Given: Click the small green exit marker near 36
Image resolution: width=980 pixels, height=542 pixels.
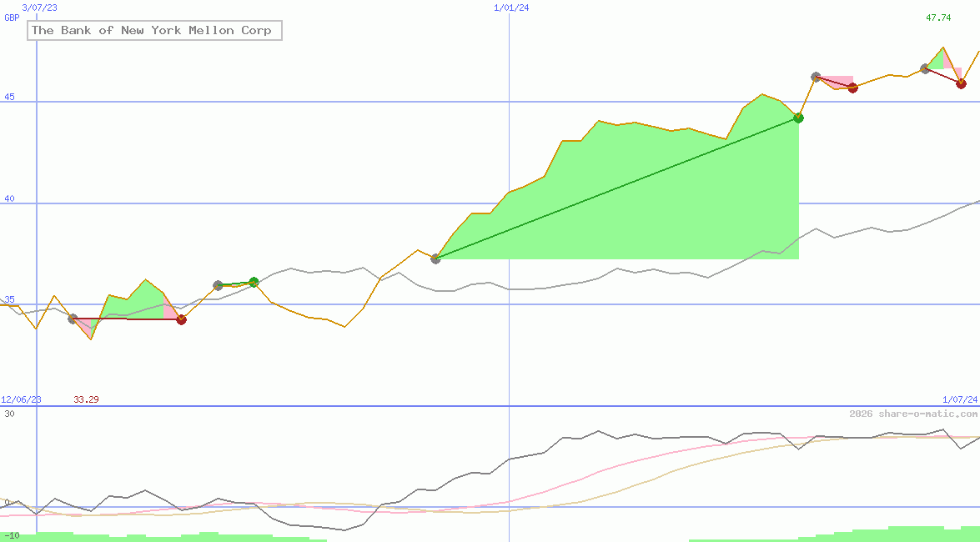Looking at the screenshot, I should coord(254,282).
